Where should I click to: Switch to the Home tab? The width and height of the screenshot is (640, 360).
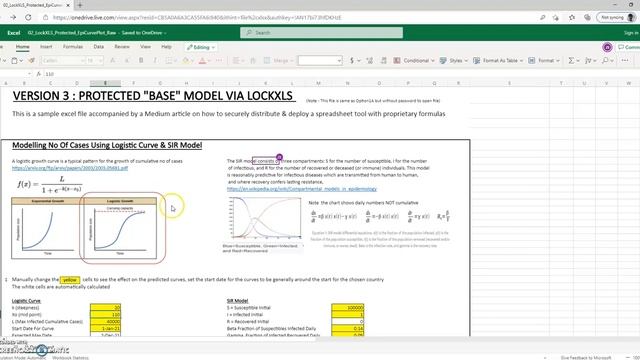click(22, 47)
